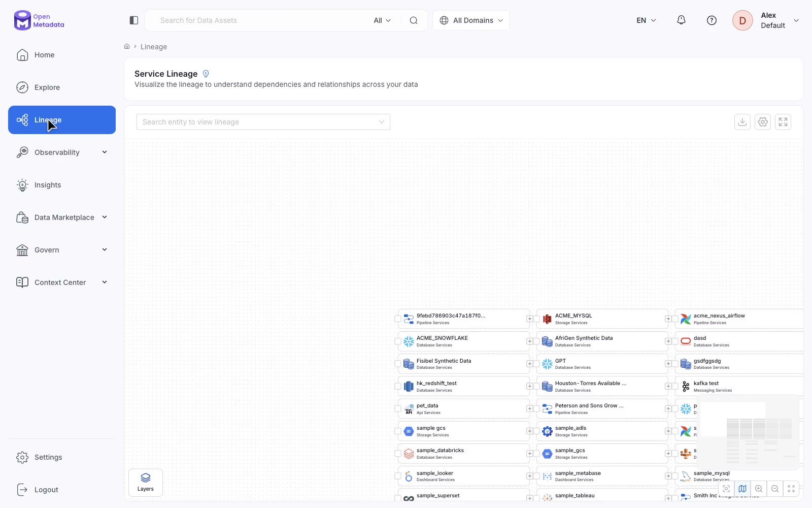Zoom in on the lineage canvas
Screen dimensions: 812x508
[x=759, y=489]
